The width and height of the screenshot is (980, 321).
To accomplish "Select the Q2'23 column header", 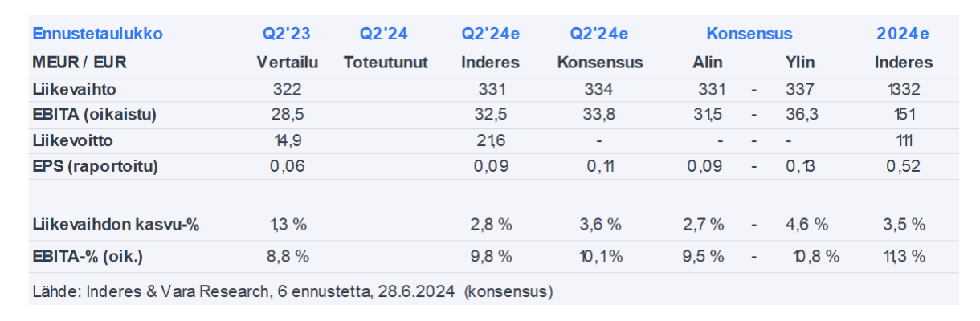I will click(286, 34).
